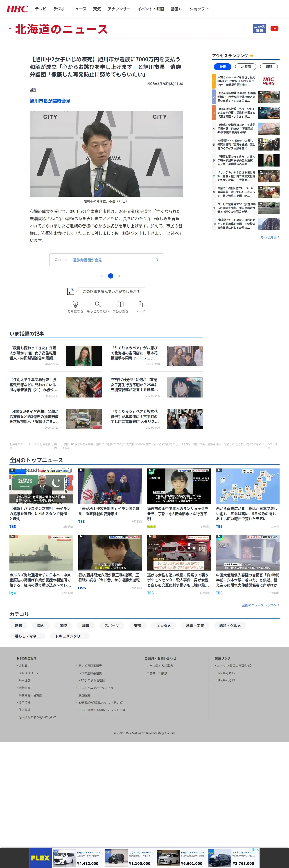Click the 国内 category tag under the headline
The width and height of the screenshot is (289, 868).
[x=33, y=90]
